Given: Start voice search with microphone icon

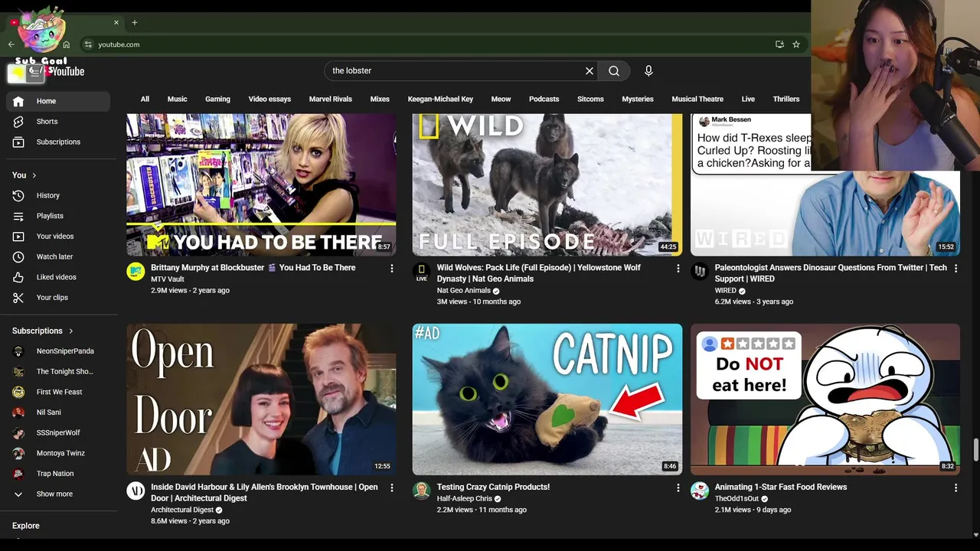Looking at the screenshot, I should point(648,70).
